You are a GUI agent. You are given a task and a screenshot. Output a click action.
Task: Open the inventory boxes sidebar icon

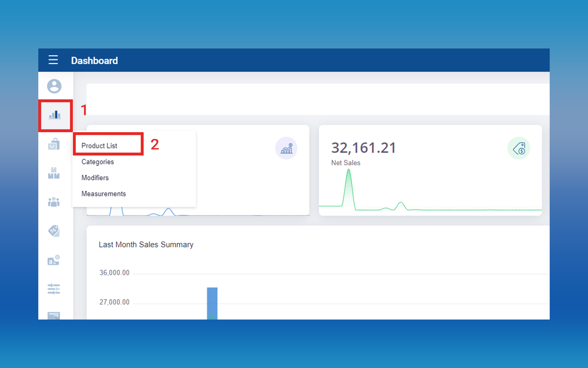tap(54, 173)
